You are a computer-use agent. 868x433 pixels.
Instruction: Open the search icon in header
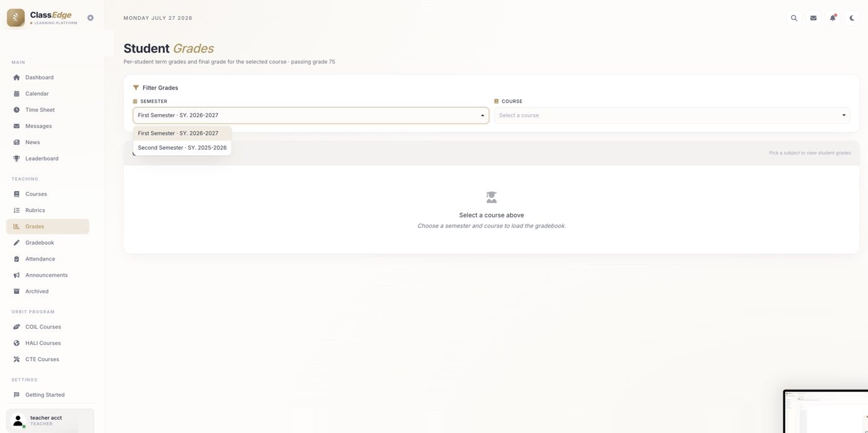click(794, 18)
